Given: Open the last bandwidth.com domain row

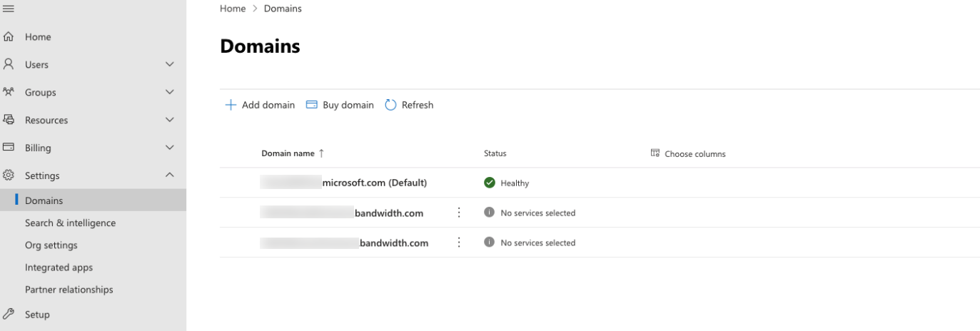Looking at the screenshot, I should click(344, 243).
